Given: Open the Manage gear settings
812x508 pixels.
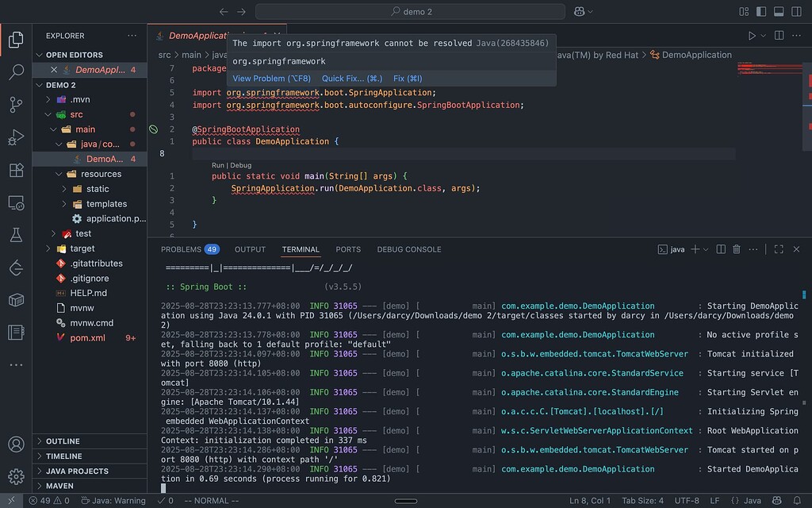Looking at the screenshot, I should 16,476.
